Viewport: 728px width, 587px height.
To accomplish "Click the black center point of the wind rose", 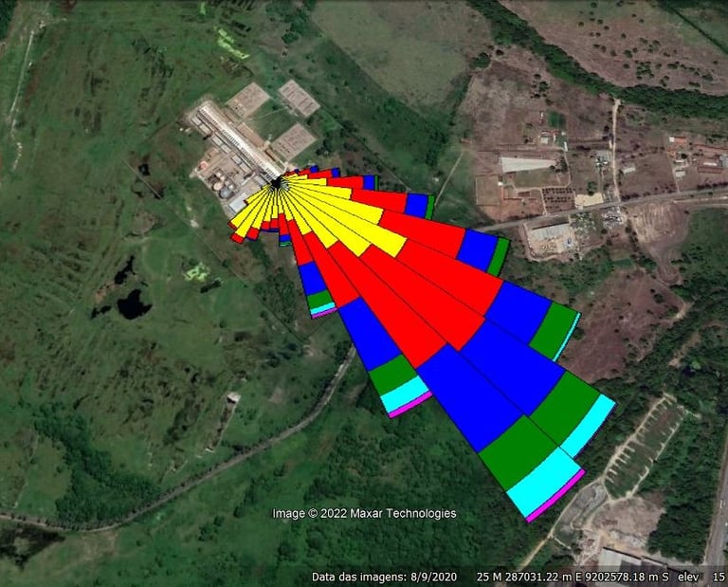I will point(276,183).
